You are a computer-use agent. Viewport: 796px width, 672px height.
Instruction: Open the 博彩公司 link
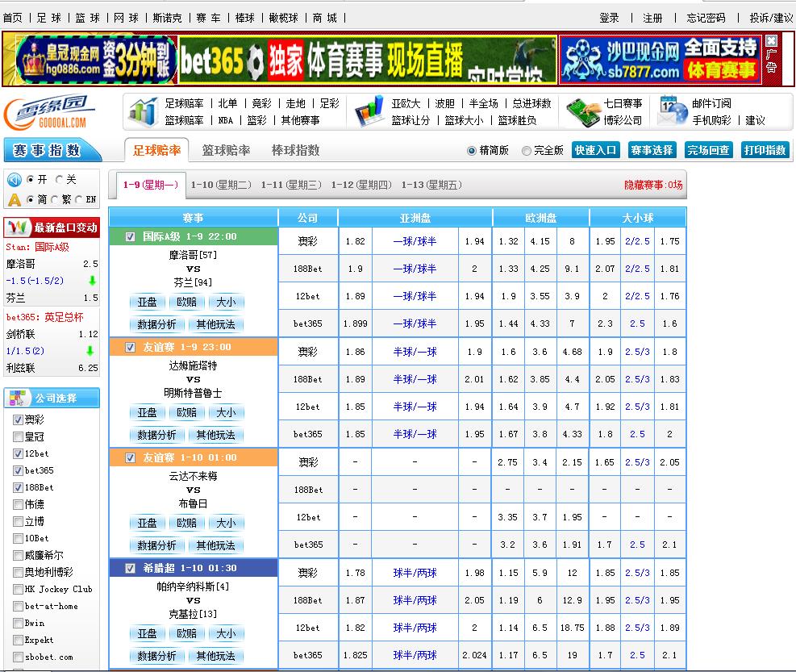[x=623, y=120]
